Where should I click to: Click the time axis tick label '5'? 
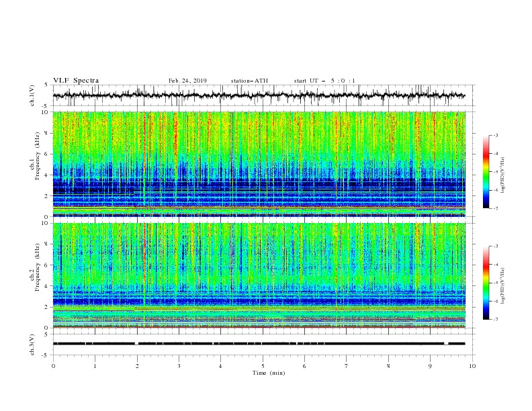point(263,366)
